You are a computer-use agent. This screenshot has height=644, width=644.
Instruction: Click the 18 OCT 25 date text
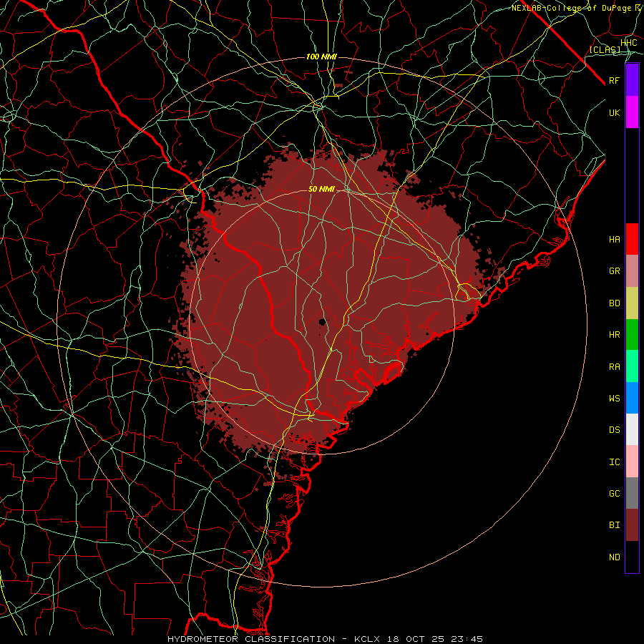click(416, 639)
